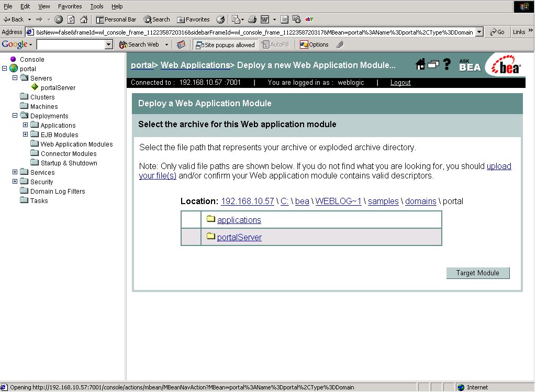The width and height of the screenshot is (536, 392).
Task: Open console Help question mark icon
Action: (x=447, y=64)
